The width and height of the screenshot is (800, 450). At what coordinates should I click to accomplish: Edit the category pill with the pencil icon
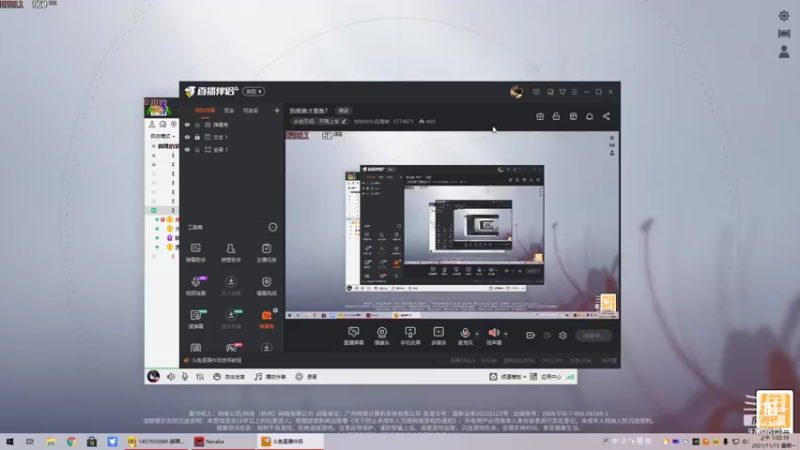tap(319, 121)
